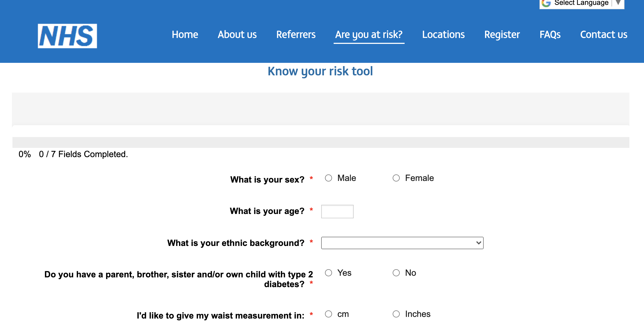Screen dimensions: 644x331
Task: Choose No for family type 2 diabetes
Action: [x=396, y=273]
